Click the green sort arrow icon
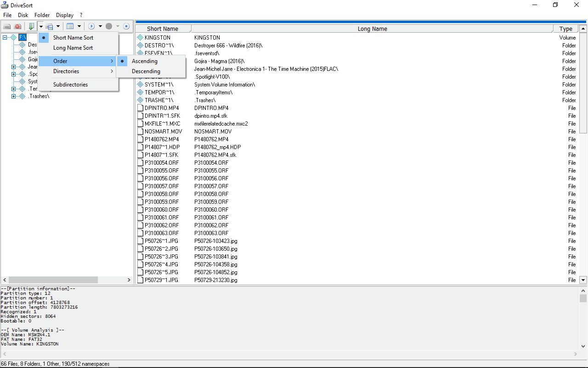The width and height of the screenshot is (588, 368). pyautogui.click(x=31, y=26)
